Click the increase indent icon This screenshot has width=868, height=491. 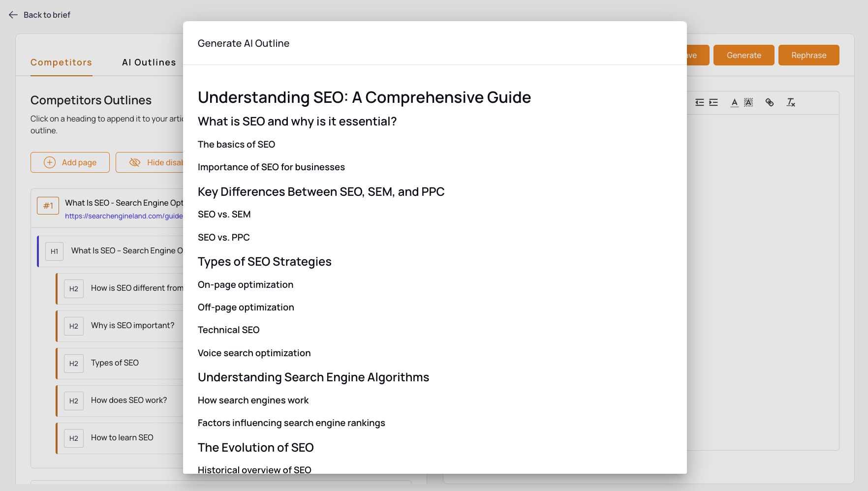tap(713, 102)
